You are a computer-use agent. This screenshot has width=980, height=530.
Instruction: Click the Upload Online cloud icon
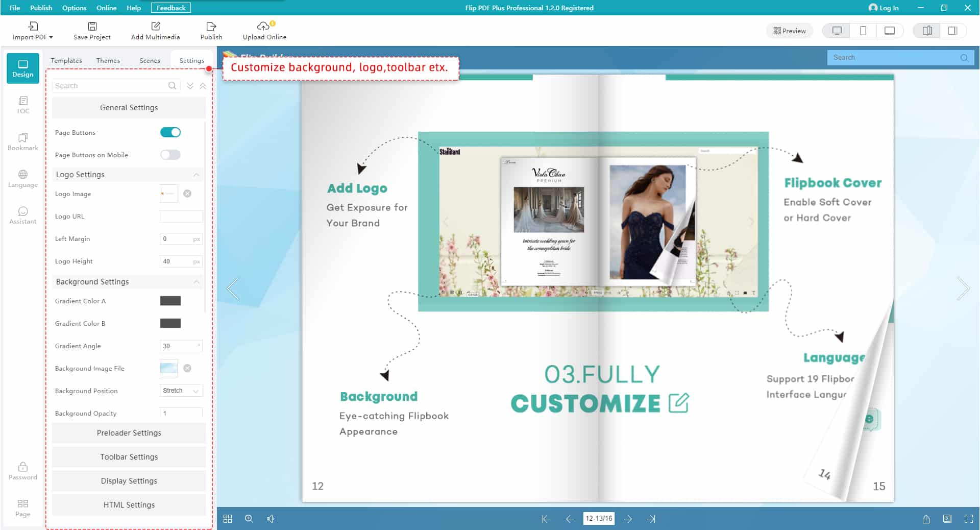click(x=263, y=27)
